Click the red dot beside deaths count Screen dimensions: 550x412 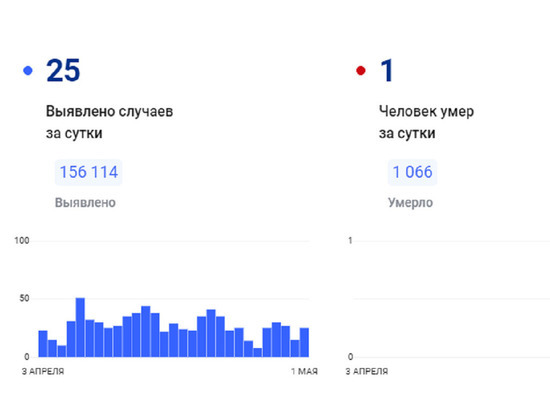[361, 71]
